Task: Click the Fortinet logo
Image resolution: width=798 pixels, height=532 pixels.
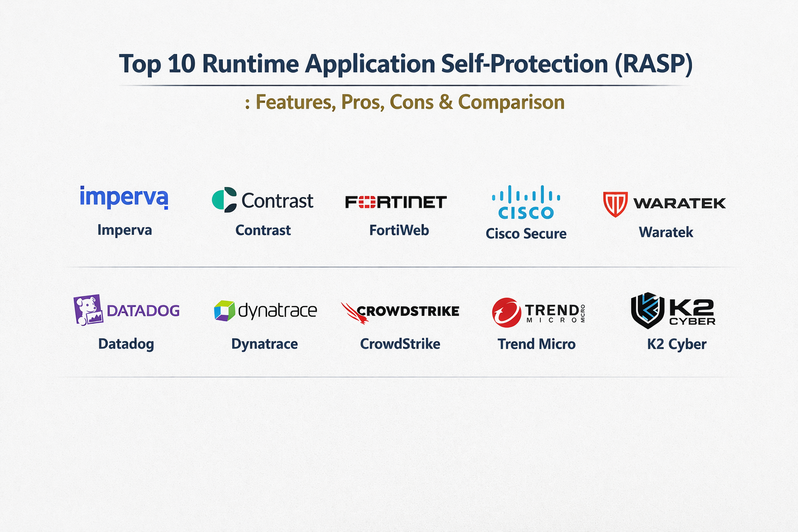Action: 396,202
